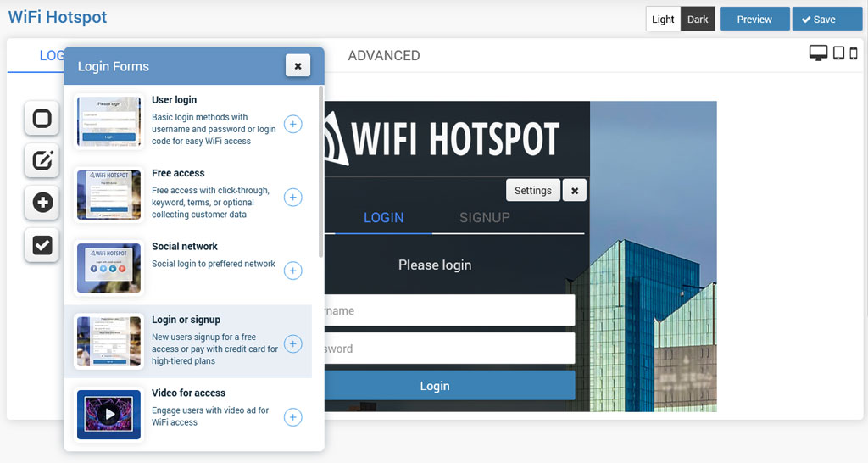868x463 pixels.
Task: Add the Video for access form
Action: [x=292, y=417]
